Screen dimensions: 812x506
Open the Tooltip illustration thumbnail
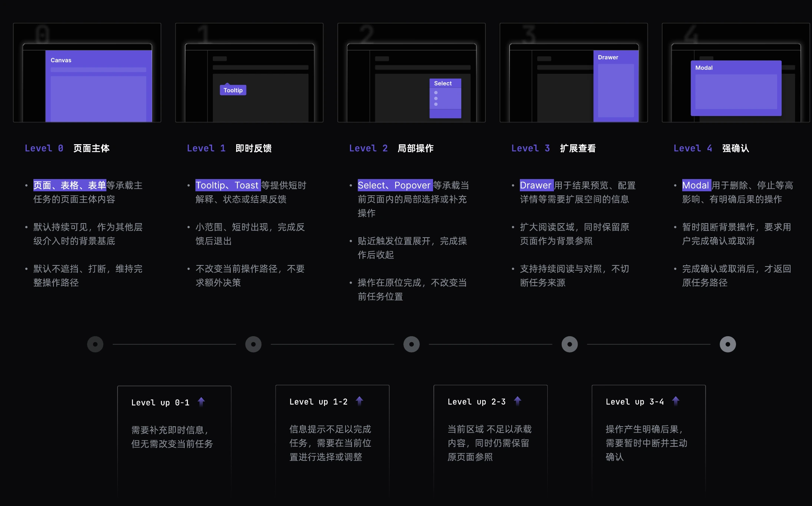[249, 73]
